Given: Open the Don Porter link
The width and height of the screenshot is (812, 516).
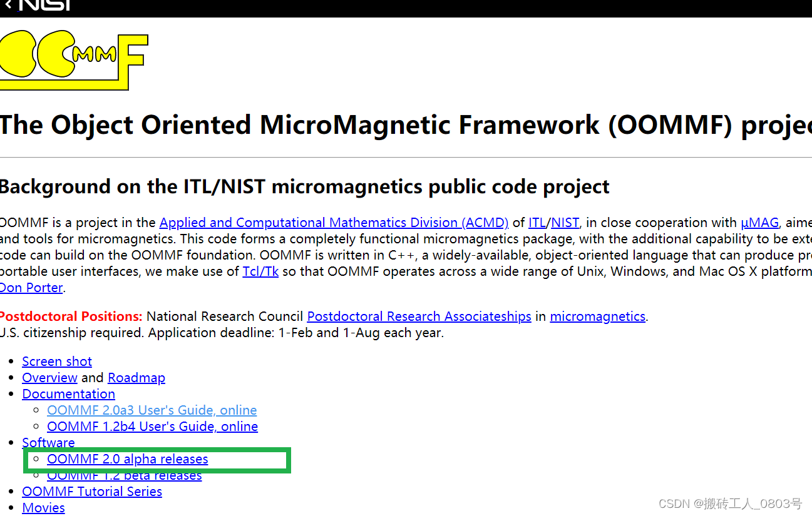Looking at the screenshot, I should (31, 288).
